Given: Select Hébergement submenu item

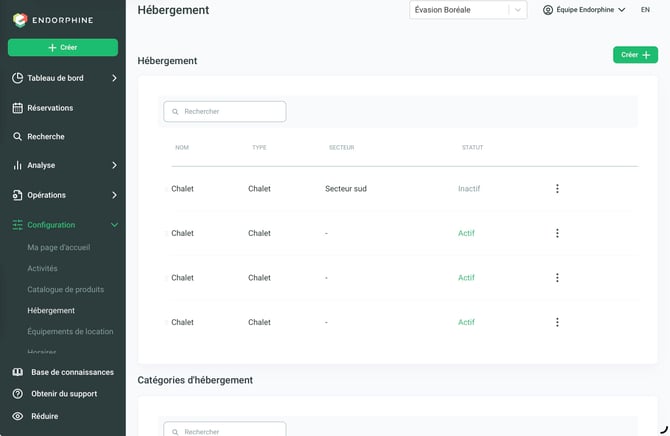Looking at the screenshot, I should (51, 310).
